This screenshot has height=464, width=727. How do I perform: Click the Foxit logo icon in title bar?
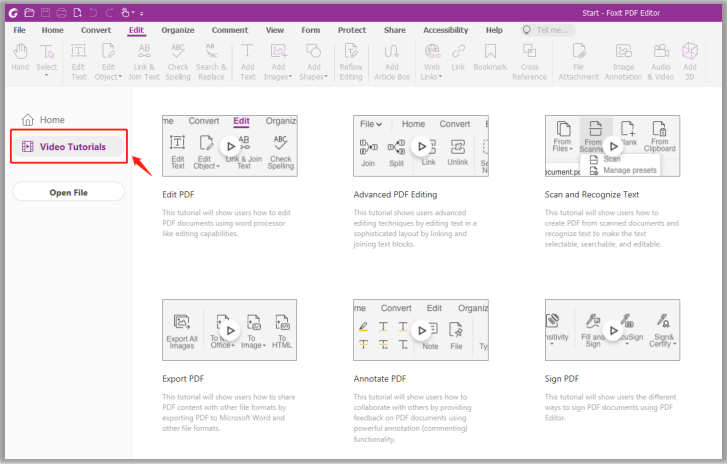[x=13, y=13]
